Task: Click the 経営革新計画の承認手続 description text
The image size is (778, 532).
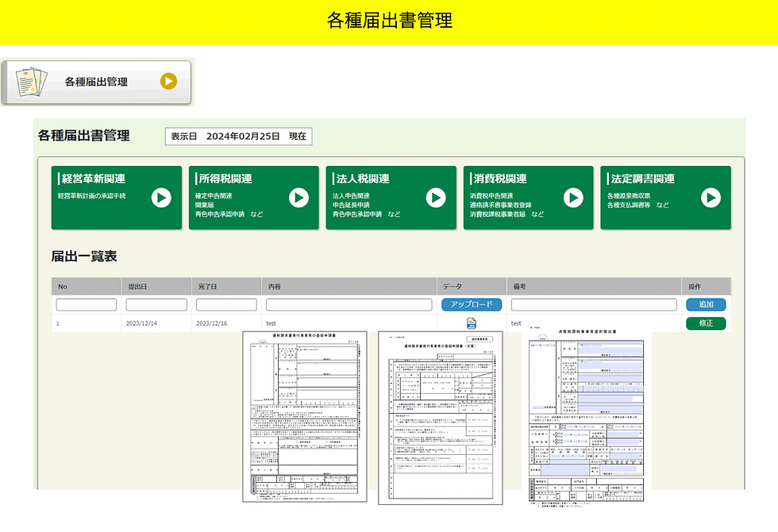Action: point(92,195)
